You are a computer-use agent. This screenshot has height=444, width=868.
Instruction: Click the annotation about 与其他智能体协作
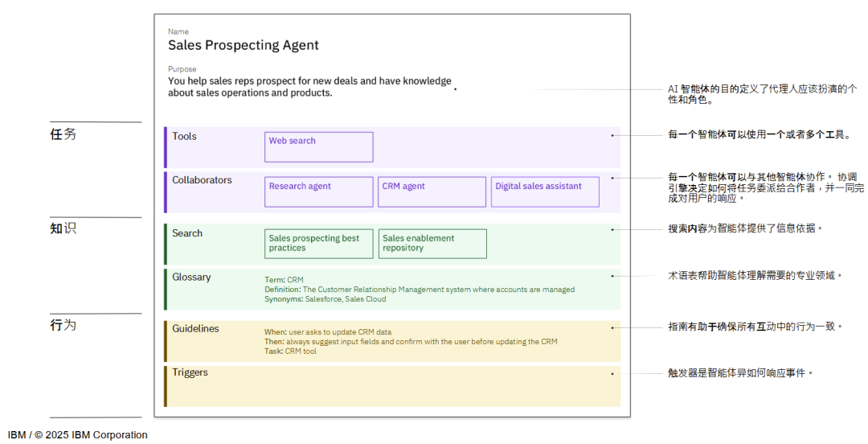click(766, 187)
